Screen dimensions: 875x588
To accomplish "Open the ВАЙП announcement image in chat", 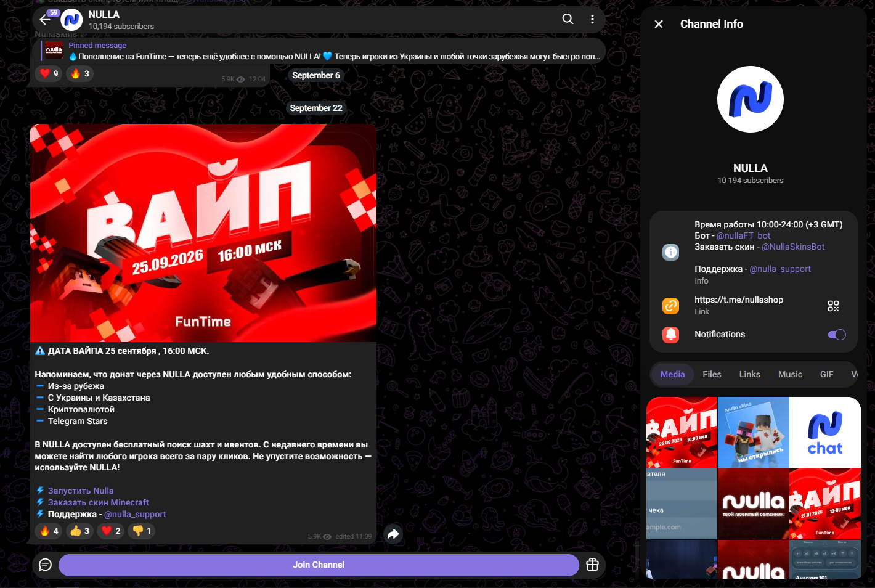I will 203,233.
